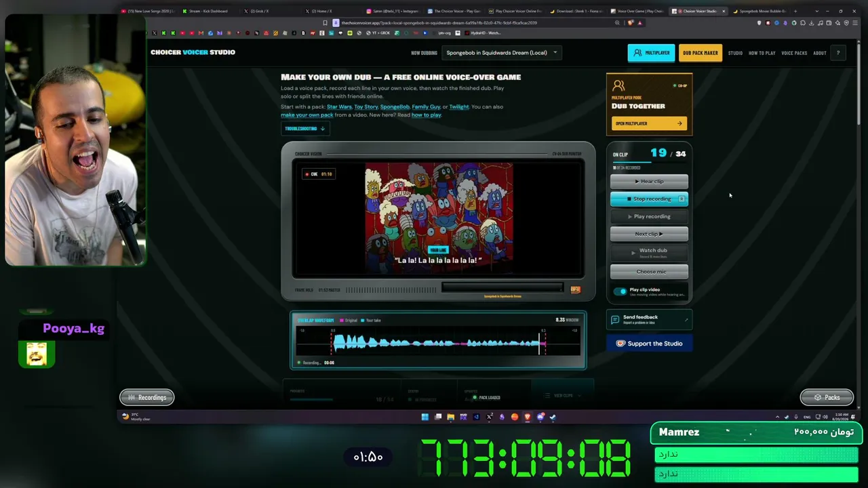This screenshot has height=488, width=868.
Task: Advance with the Next clip button
Action: 649,234
